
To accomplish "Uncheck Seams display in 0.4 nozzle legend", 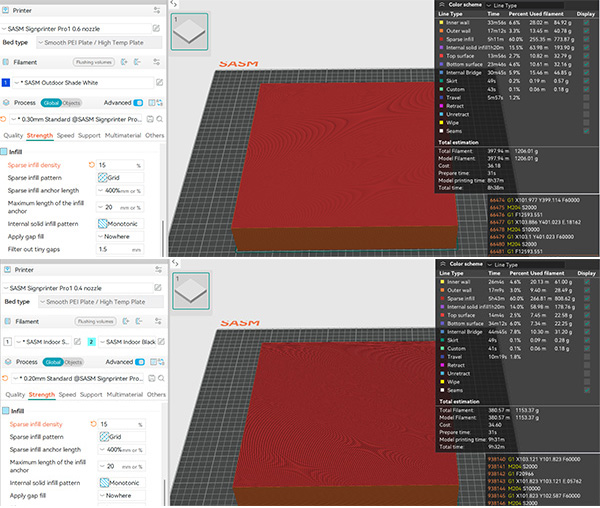I will pos(587,390).
